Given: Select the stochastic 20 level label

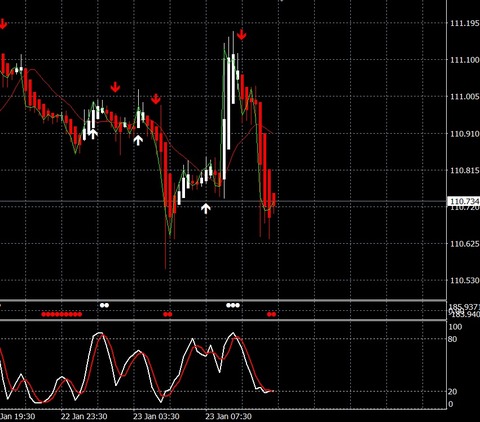Looking at the screenshot, I should [x=452, y=392].
